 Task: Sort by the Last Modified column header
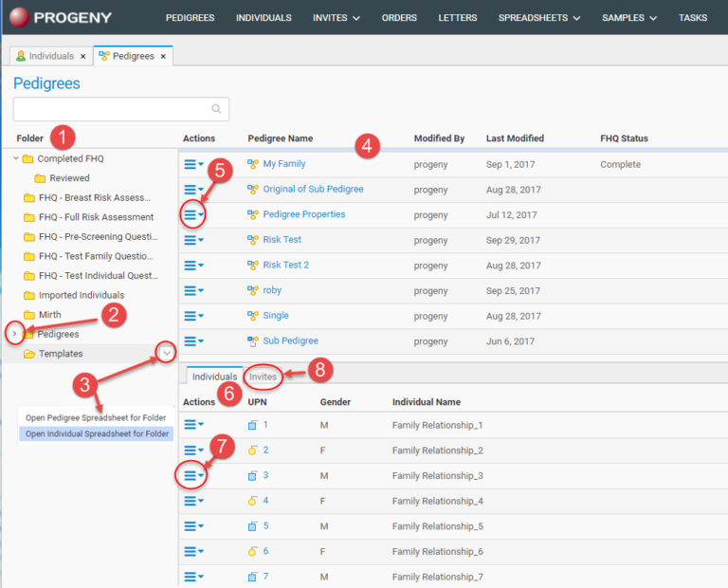tap(515, 138)
